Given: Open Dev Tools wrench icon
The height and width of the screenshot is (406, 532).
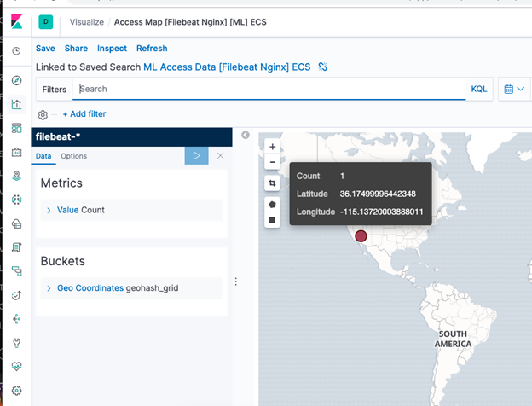Looking at the screenshot, I should (16, 343).
